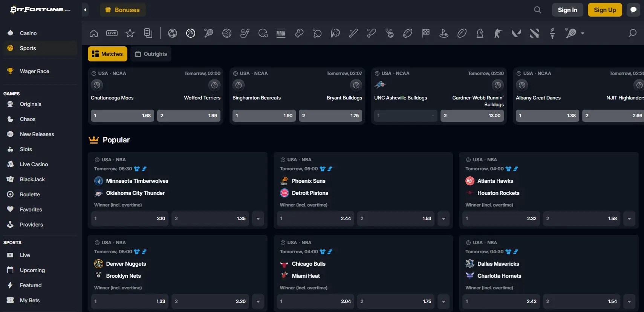Viewport: 644px width, 312px height.
Task: Open Wager Race in the sidebar
Action: coord(40,71)
